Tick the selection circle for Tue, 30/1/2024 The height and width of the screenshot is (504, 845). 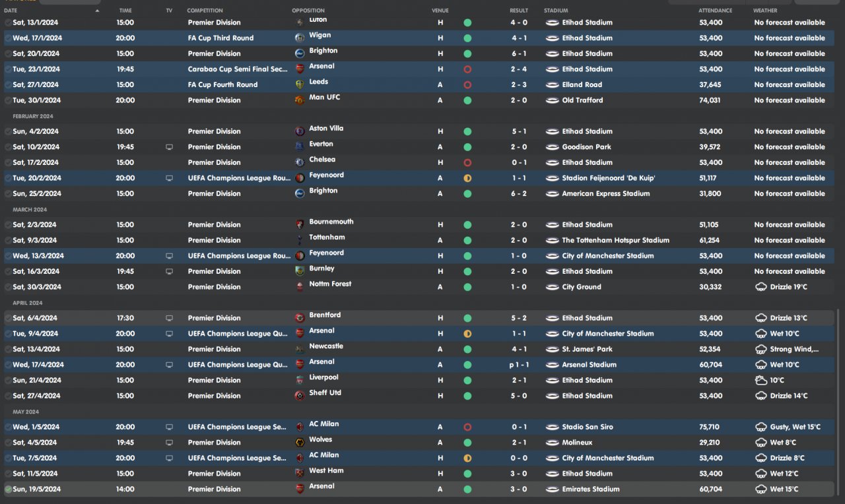8,100
